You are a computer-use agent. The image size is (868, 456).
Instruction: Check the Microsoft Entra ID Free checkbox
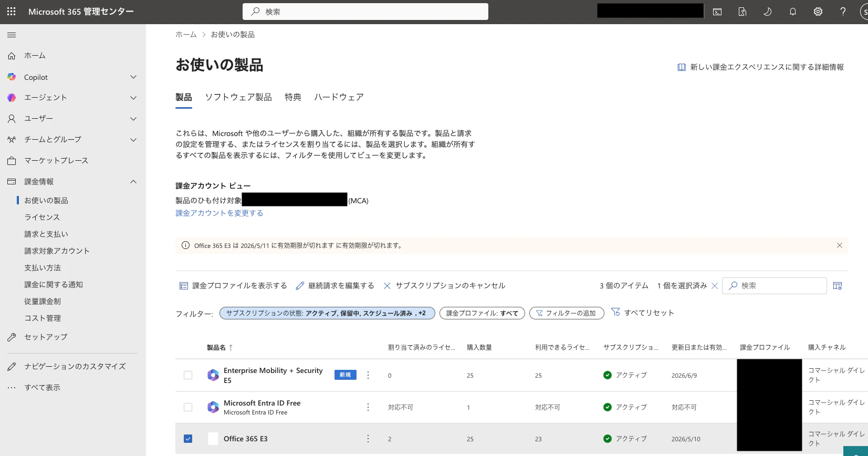pos(188,407)
